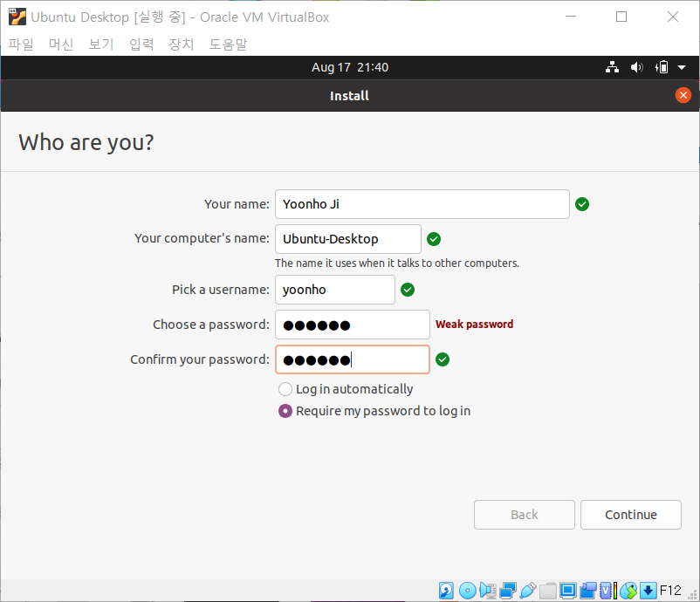Click the video recording status icon

pyautogui.click(x=588, y=591)
